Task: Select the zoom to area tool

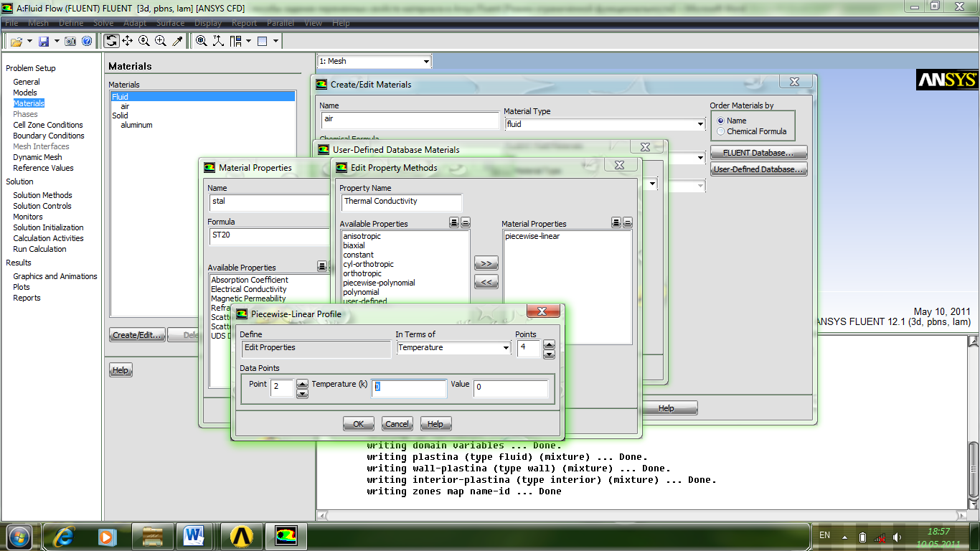Action: pos(161,42)
